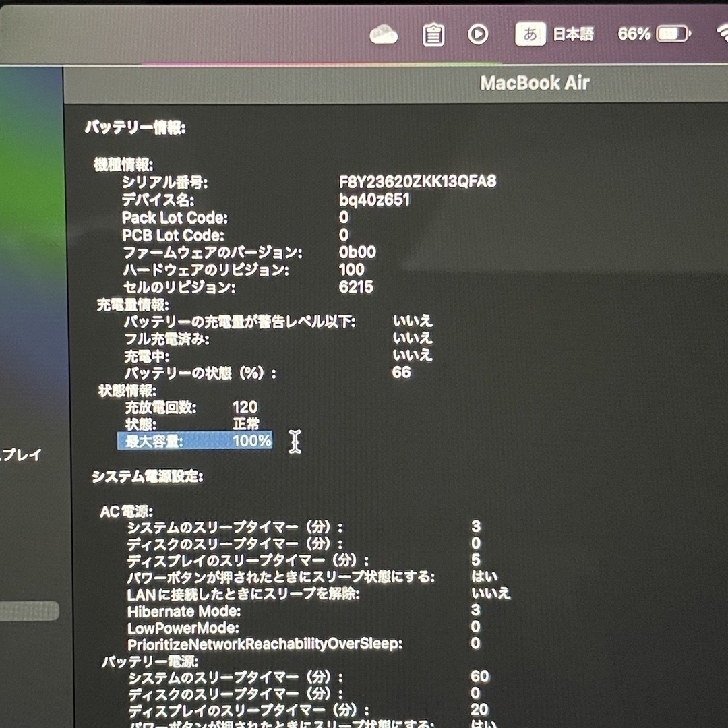The height and width of the screenshot is (728, 728).
Task: Select system sleep timer value 60
Action: 480,677
